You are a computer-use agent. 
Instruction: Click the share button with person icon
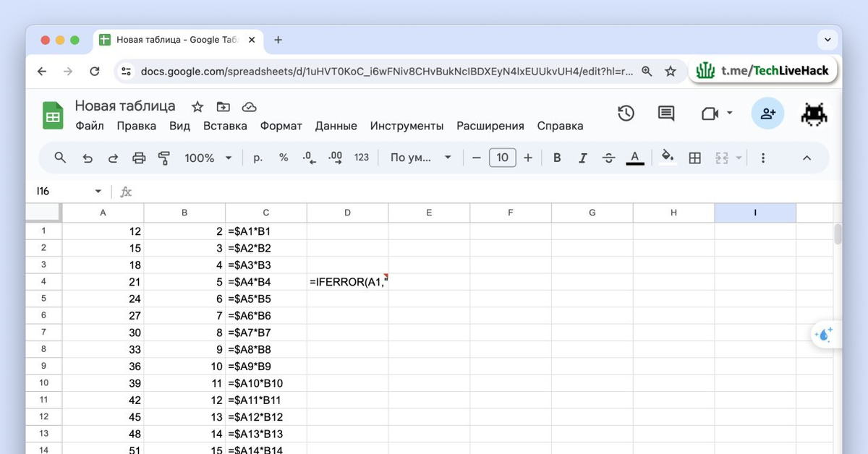click(767, 113)
